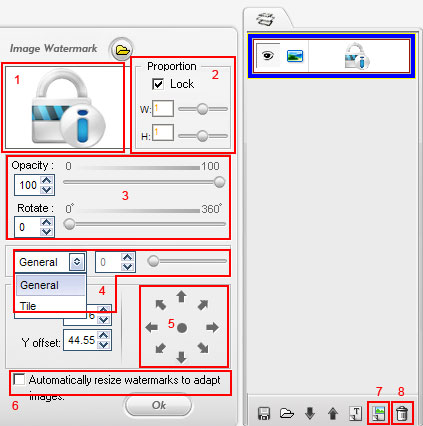This screenshot has width=423, height=426.
Task: Click the Opacity slider handle
Action: coord(219,182)
